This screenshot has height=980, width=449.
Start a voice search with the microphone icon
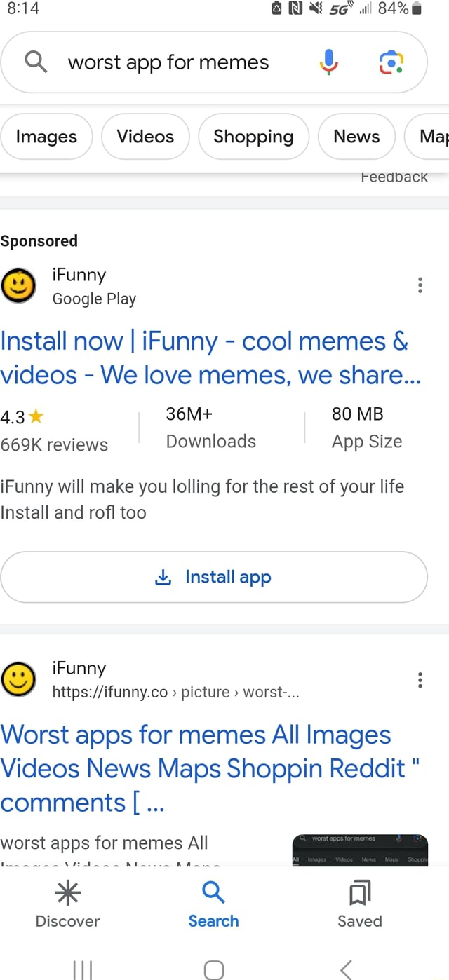click(327, 62)
